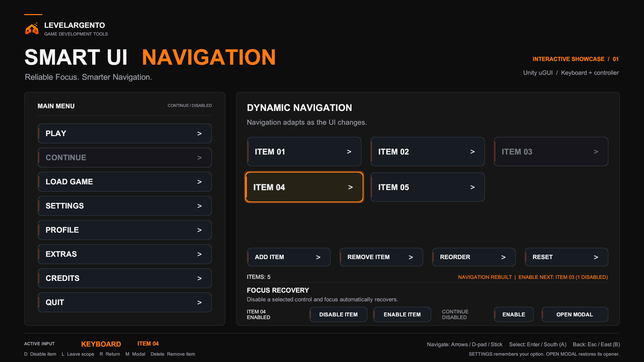Open the EXTRAS menu entry
The width and height of the screenshot is (644, 362).
pyautogui.click(x=125, y=254)
